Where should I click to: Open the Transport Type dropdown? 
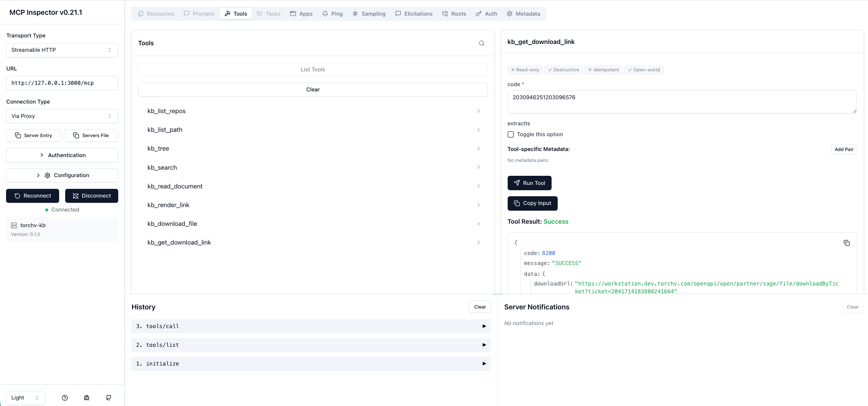62,50
